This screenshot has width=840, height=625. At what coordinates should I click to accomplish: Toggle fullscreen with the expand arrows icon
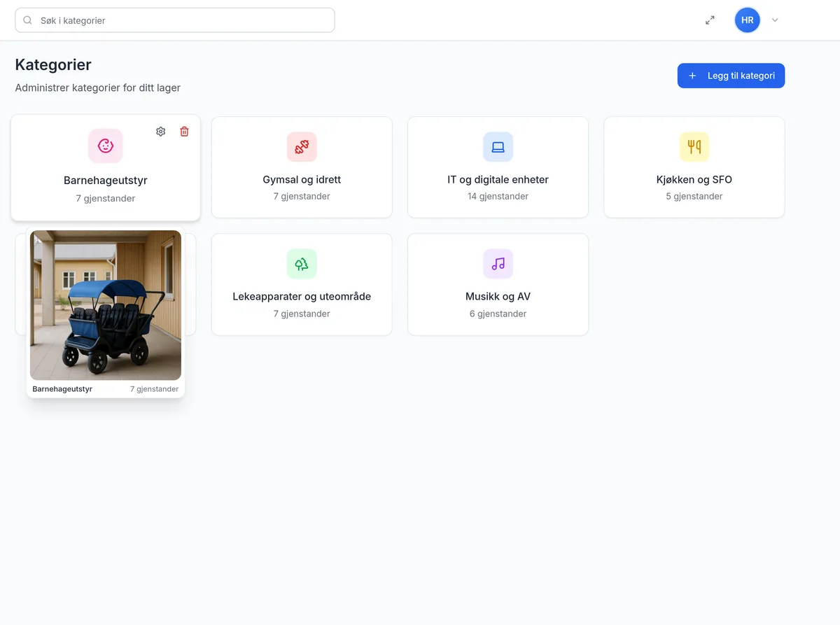(710, 20)
